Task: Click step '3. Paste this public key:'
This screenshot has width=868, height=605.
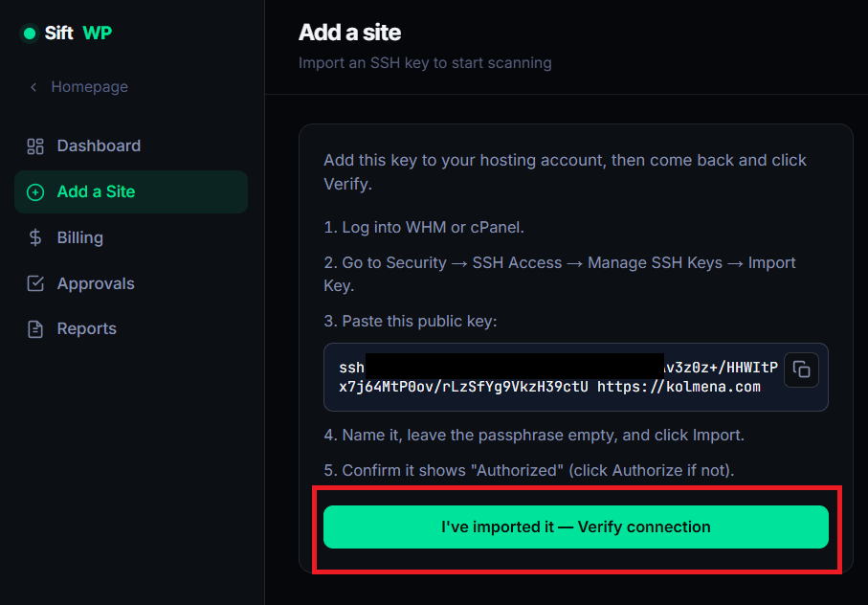Action: (411, 321)
